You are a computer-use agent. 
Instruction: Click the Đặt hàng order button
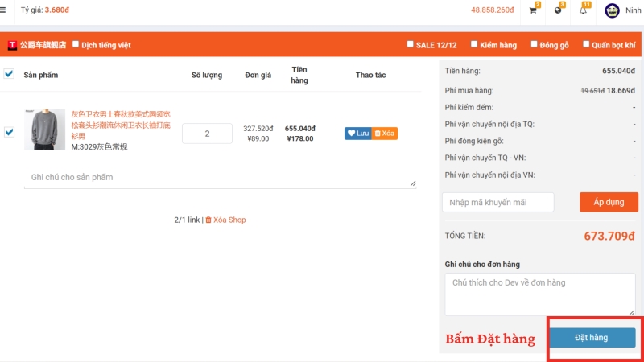click(592, 338)
